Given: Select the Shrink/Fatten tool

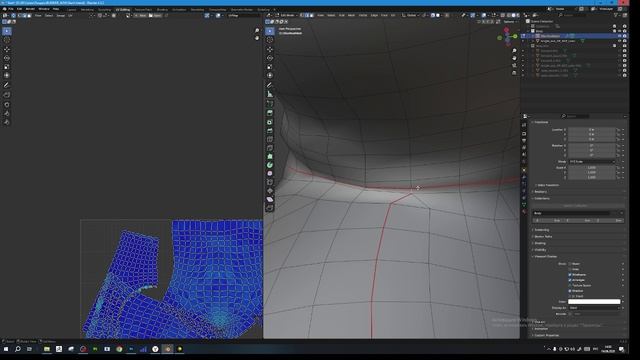Looking at the screenshot, I should [x=270, y=191].
